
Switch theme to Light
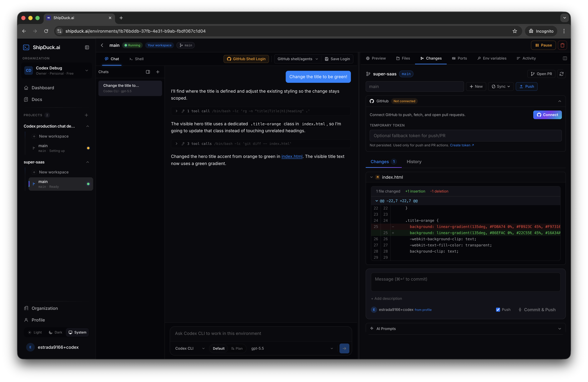pyautogui.click(x=35, y=332)
